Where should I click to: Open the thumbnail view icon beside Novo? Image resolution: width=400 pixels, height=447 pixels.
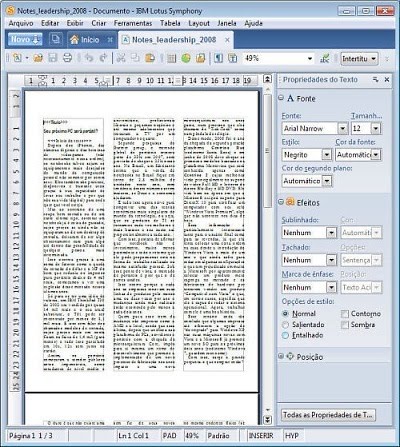[56, 39]
